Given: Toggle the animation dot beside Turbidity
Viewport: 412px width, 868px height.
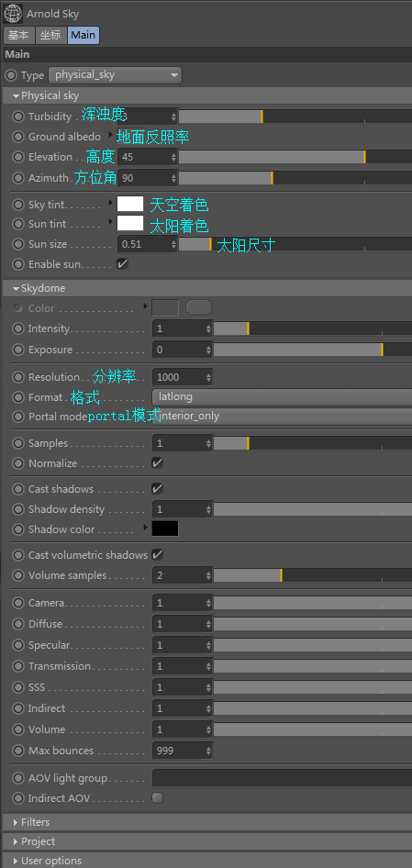Looking at the screenshot, I should tap(19, 117).
